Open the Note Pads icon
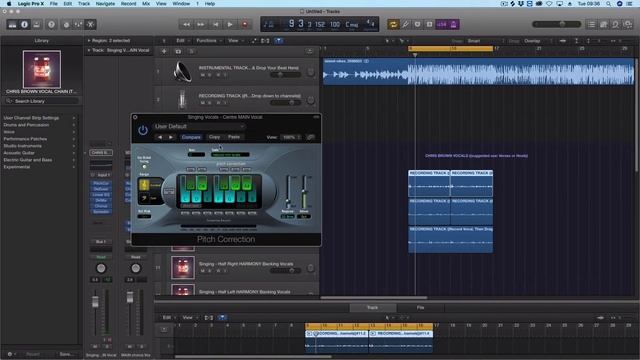The width and height of the screenshot is (640, 360). (x=604, y=24)
